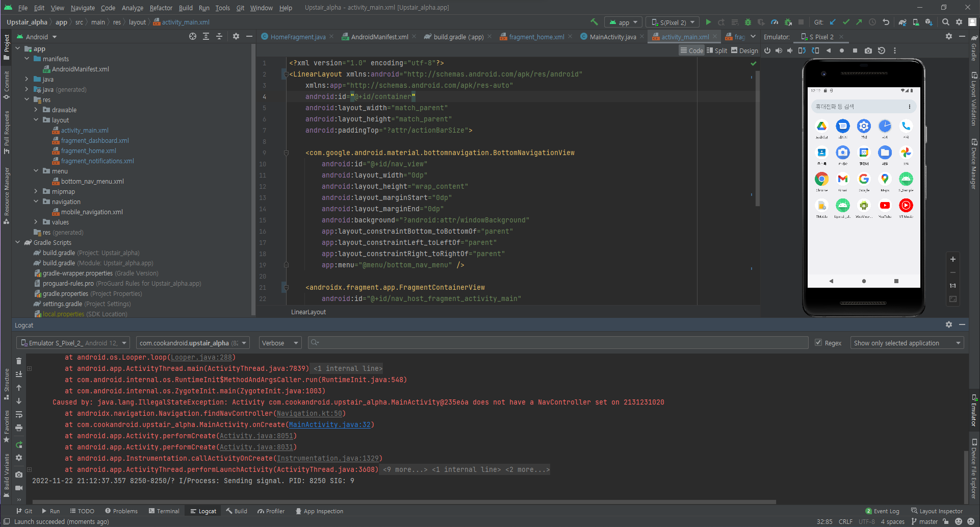Run the app with the green play button
Screen dimensions: 980x527
tap(708, 22)
